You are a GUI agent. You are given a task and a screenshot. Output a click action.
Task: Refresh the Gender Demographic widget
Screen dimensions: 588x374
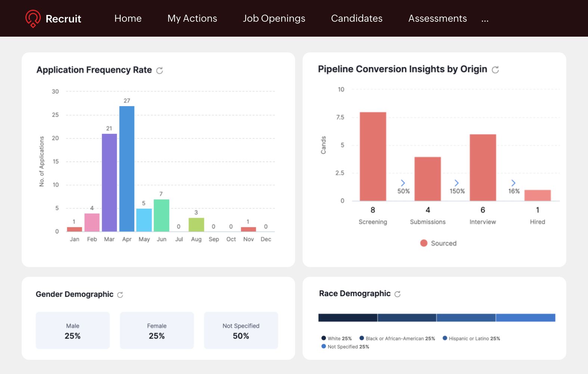point(120,295)
